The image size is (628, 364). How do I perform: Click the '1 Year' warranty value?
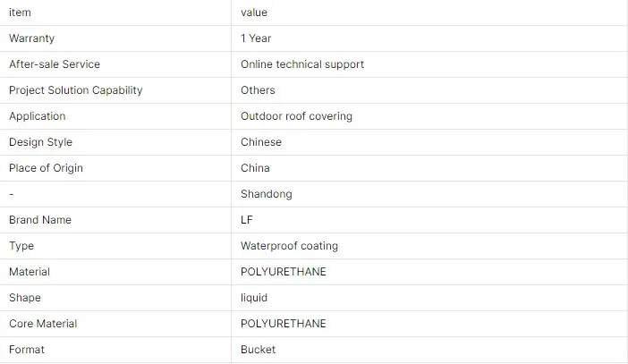coord(256,38)
